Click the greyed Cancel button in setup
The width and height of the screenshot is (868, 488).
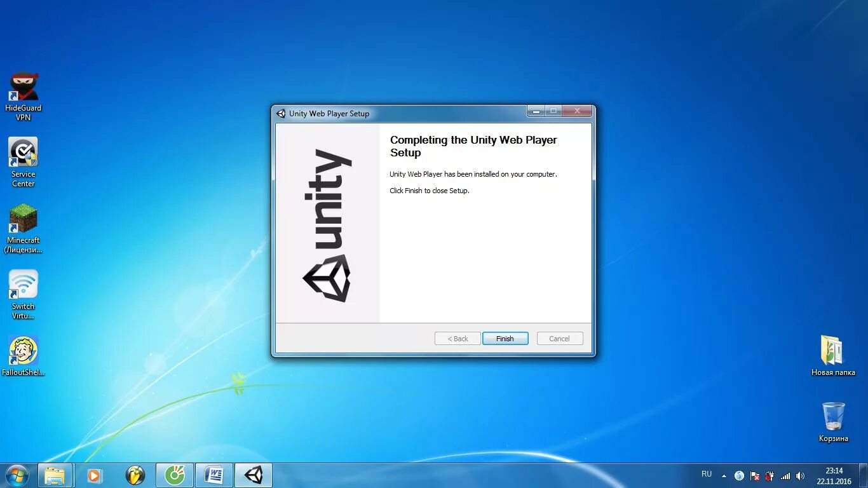coord(560,339)
